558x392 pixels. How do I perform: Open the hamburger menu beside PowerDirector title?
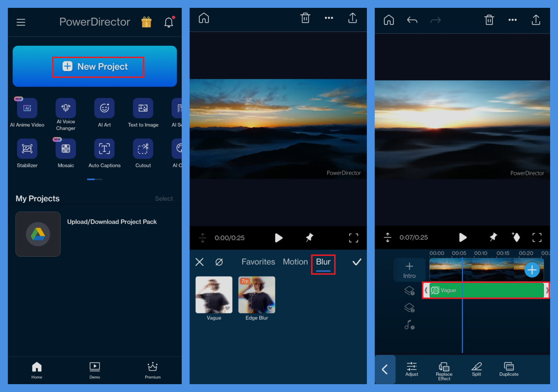[21, 22]
